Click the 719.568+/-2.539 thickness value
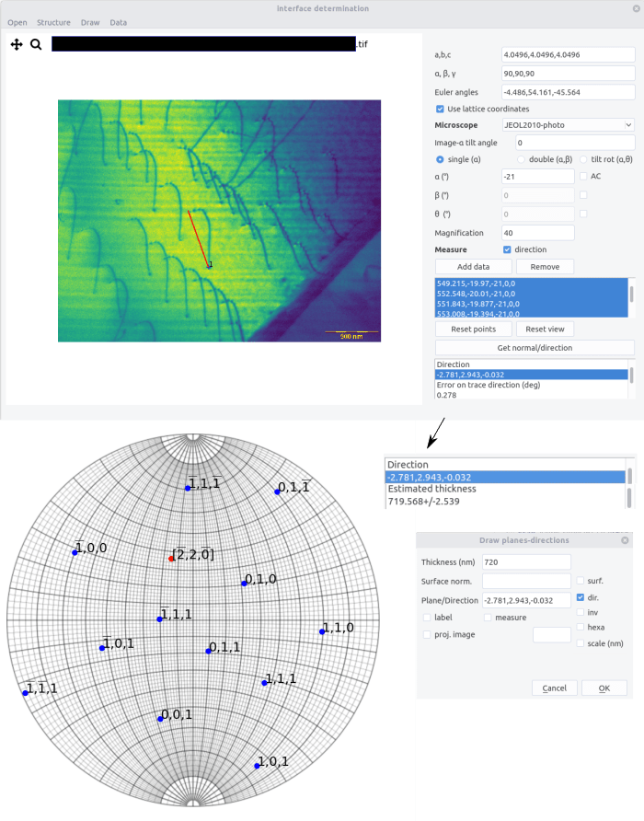 pos(423,501)
